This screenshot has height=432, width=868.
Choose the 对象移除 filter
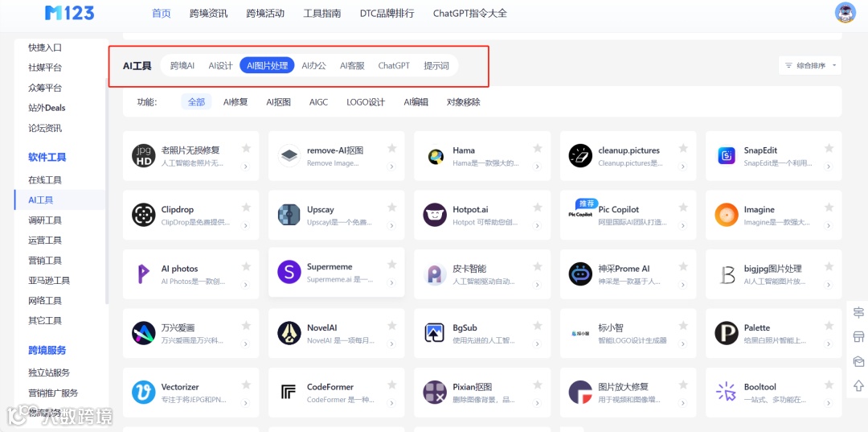coord(464,102)
